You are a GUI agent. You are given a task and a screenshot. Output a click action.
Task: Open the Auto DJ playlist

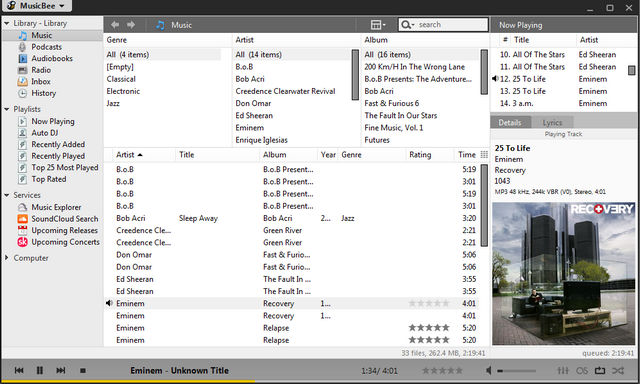(x=45, y=133)
